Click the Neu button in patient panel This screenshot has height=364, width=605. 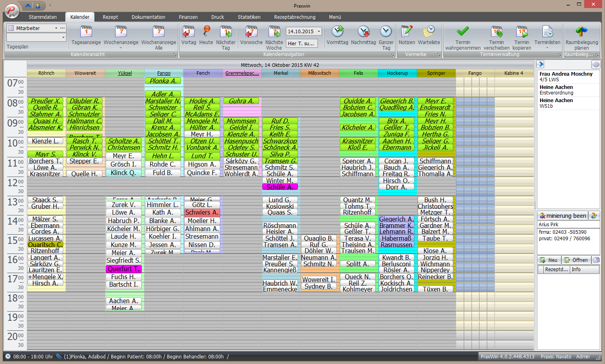pos(549,260)
